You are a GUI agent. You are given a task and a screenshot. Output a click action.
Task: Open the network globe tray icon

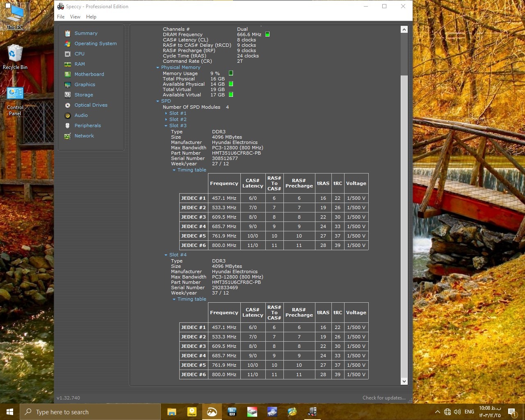447,412
